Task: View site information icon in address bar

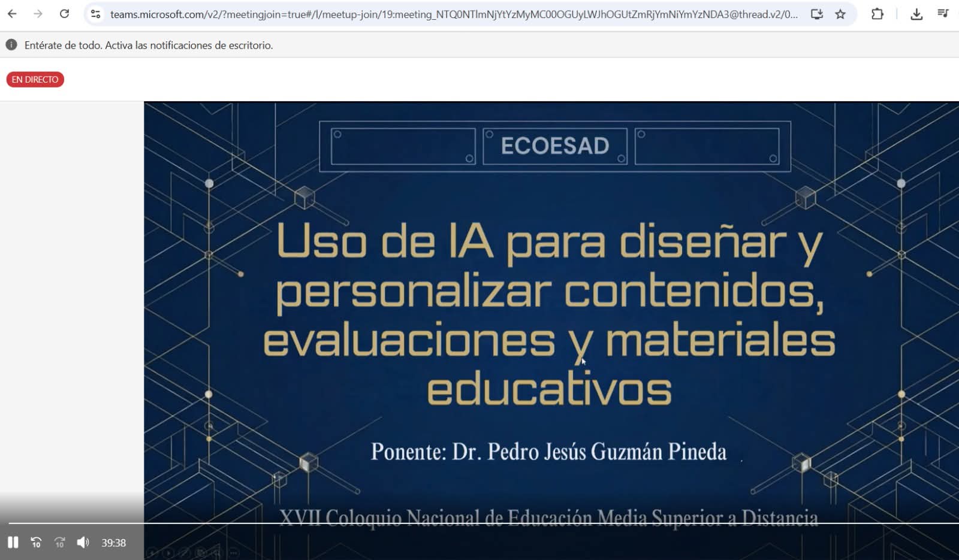Action: (x=95, y=14)
